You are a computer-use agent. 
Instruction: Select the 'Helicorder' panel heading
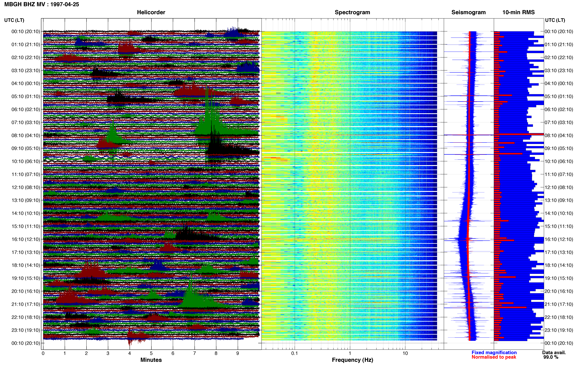pyautogui.click(x=151, y=12)
